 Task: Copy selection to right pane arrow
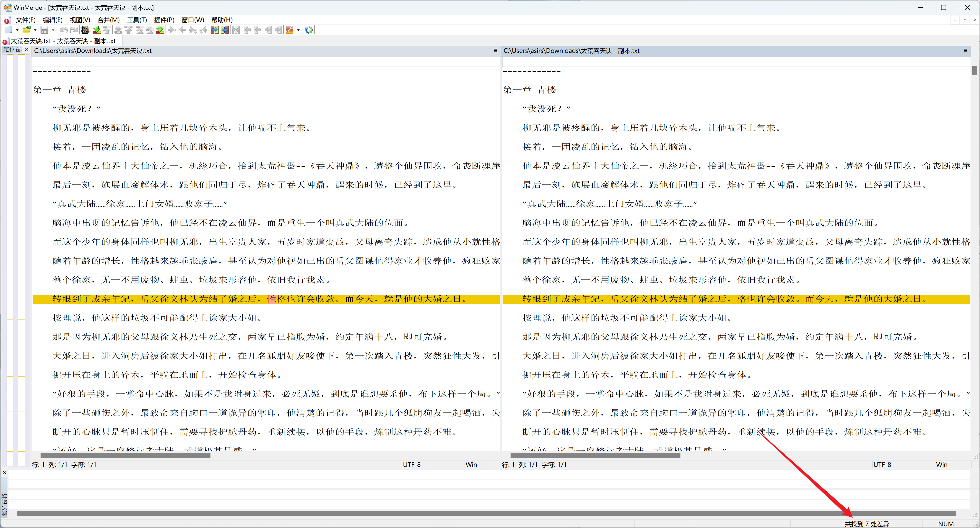(171, 30)
